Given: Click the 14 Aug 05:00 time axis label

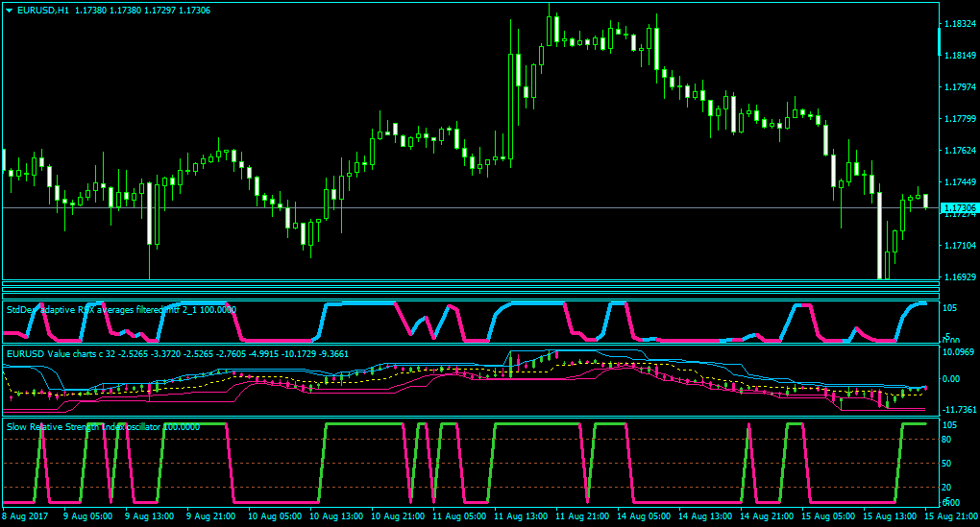Looking at the screenshot, I should click(x=644, y=516).
